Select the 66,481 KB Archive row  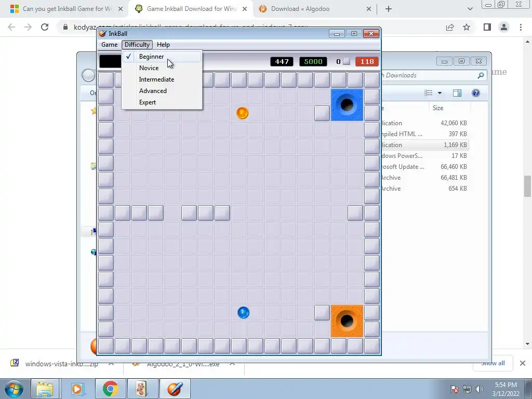(x=425, y=178)
